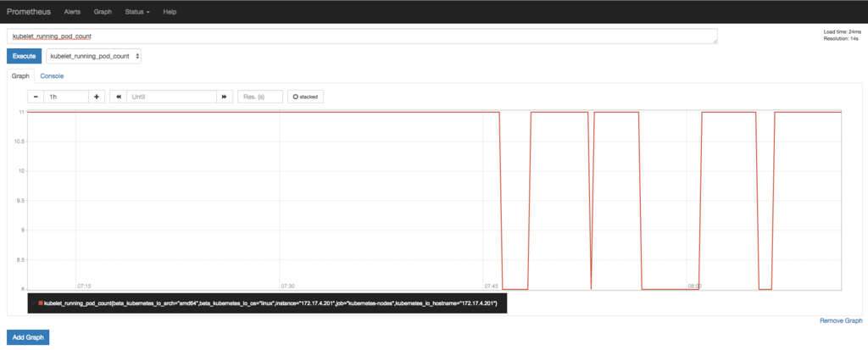The image size is (868, 350).
Task: Open the Status dropdown menu
Action: click(137, 12)
